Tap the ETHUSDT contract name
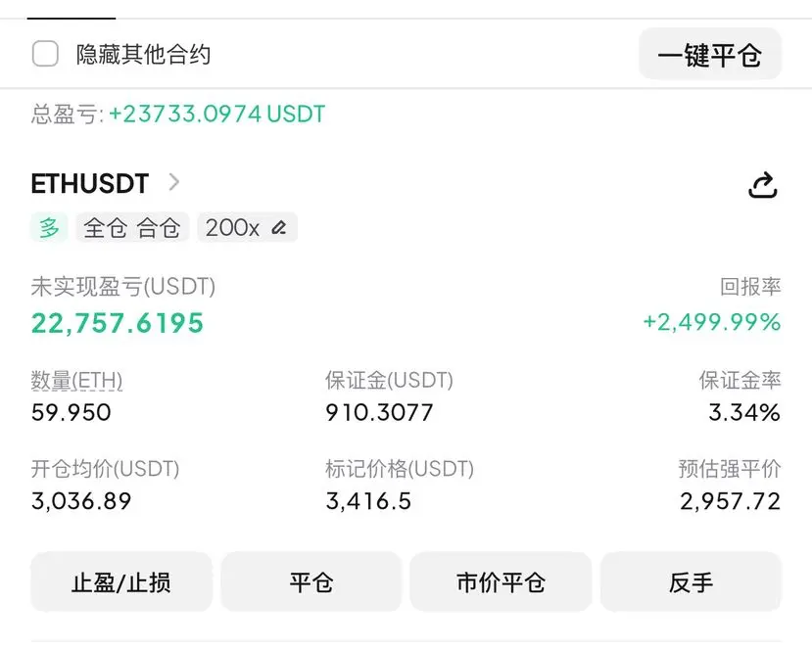Image resolution: width=812 pixels, height=649 pixels. point(90,183)
